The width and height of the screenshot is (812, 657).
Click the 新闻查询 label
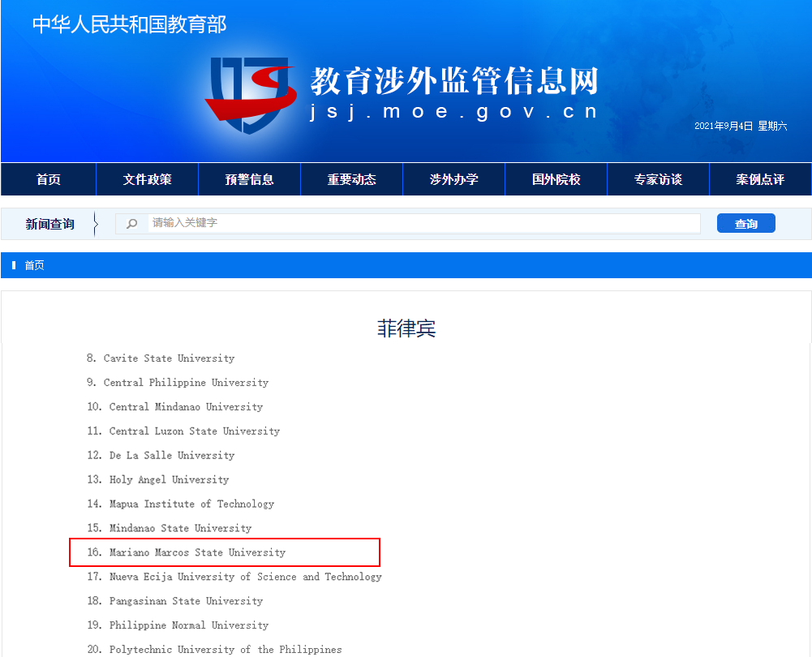click(x=49, y=224)
